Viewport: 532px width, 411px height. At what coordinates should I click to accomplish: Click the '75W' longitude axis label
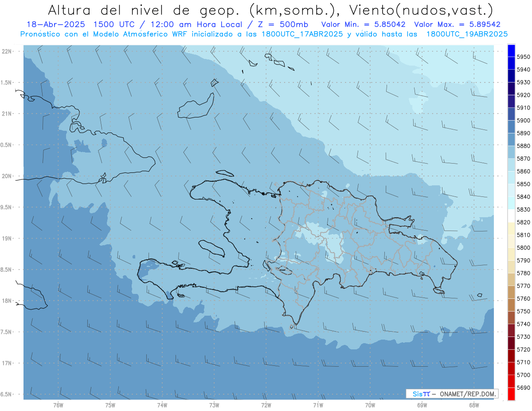click(110, 405)
